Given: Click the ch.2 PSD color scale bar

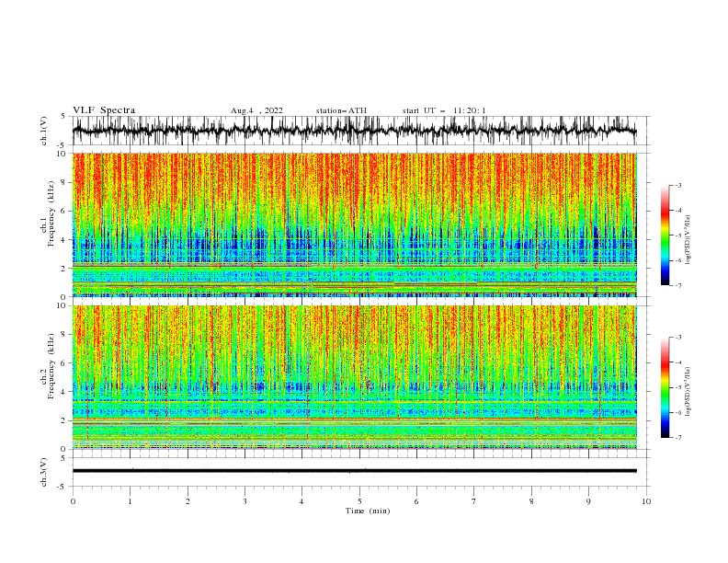Looking at the screenshot, I should click(665, 387).
